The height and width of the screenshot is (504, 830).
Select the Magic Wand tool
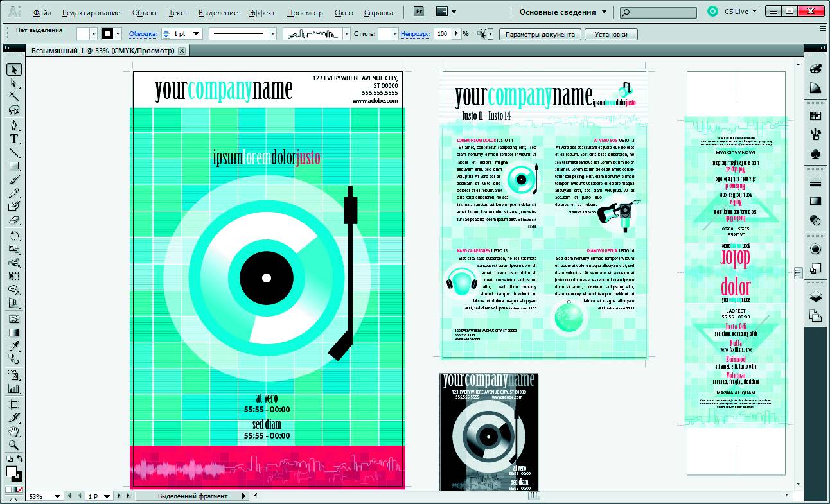[14, 97]
